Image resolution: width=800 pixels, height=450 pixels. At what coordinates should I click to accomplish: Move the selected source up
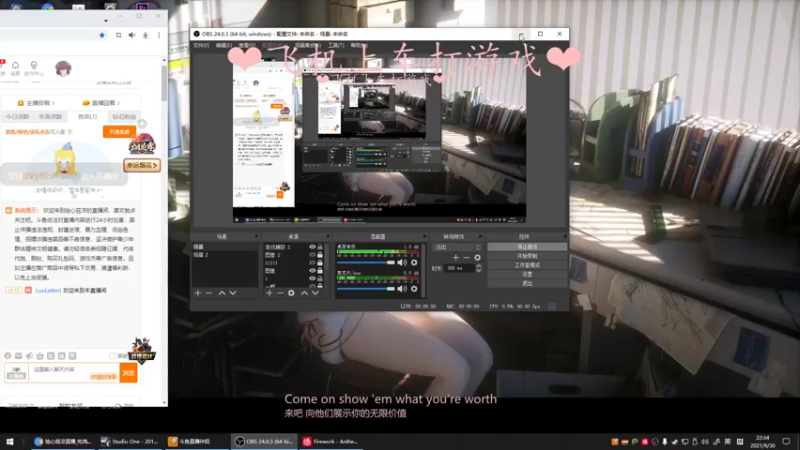pos(304,293)
